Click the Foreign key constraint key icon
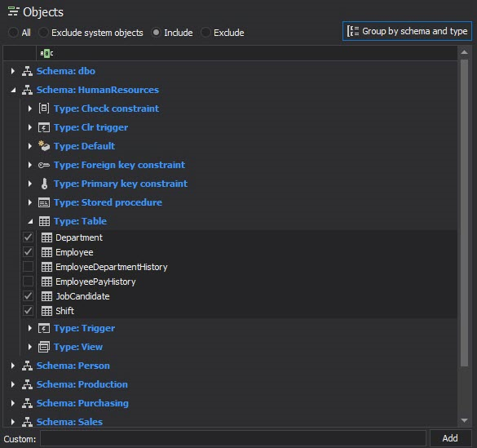477x448 pixels. (x=44, y=165)
